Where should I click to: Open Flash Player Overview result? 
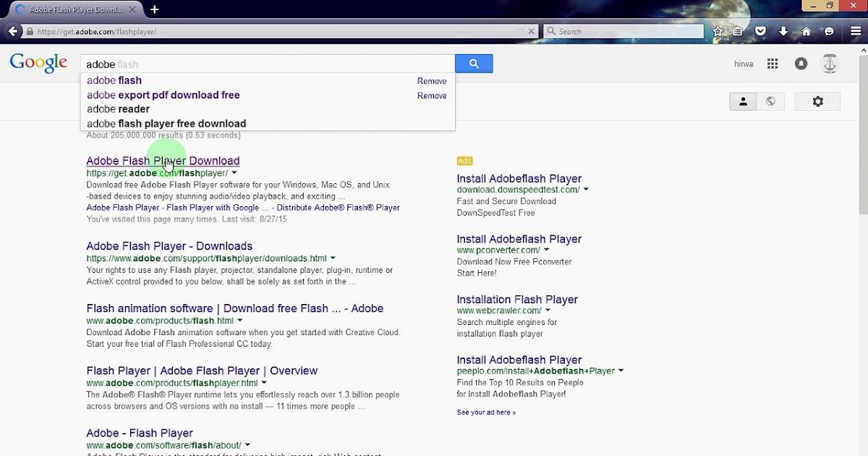pyautogui.click(x=202, y=371)
